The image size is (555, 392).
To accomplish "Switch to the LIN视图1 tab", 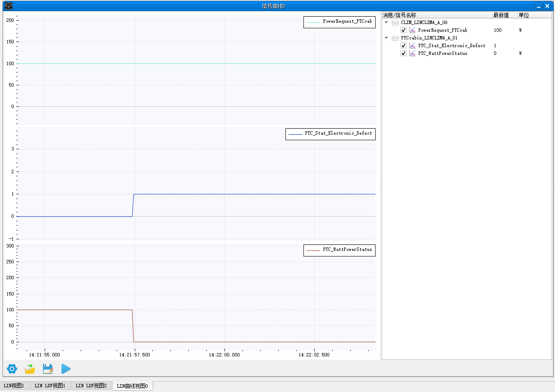I will tap(15, 386).
